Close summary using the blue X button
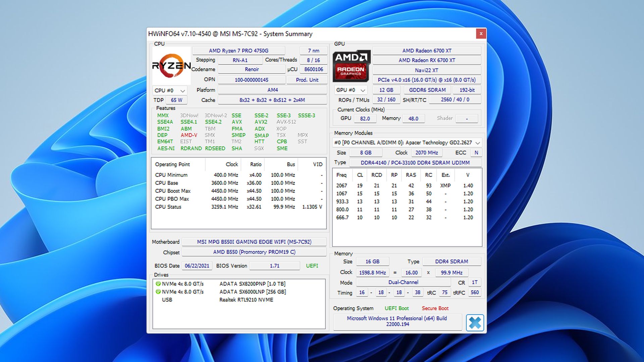This screenshot has height=362, width=644. pyautogui.click(x=475, y=323)
